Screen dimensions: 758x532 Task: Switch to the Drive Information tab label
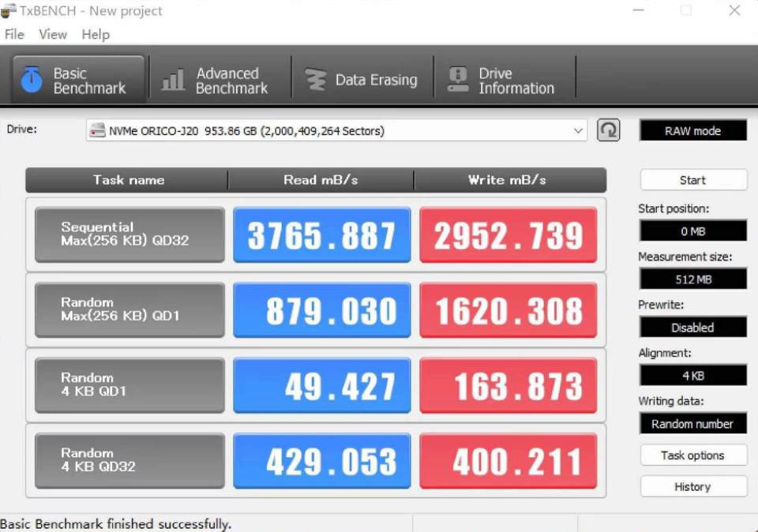point(516,81)
